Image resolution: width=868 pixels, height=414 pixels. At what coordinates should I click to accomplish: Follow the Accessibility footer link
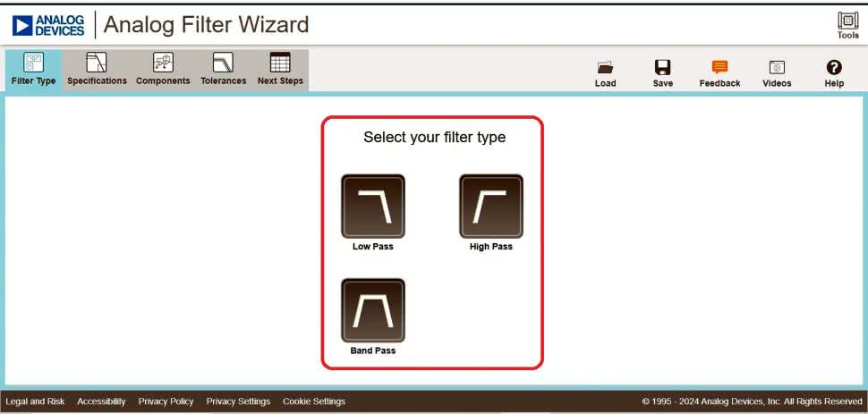tap(101, 401)
